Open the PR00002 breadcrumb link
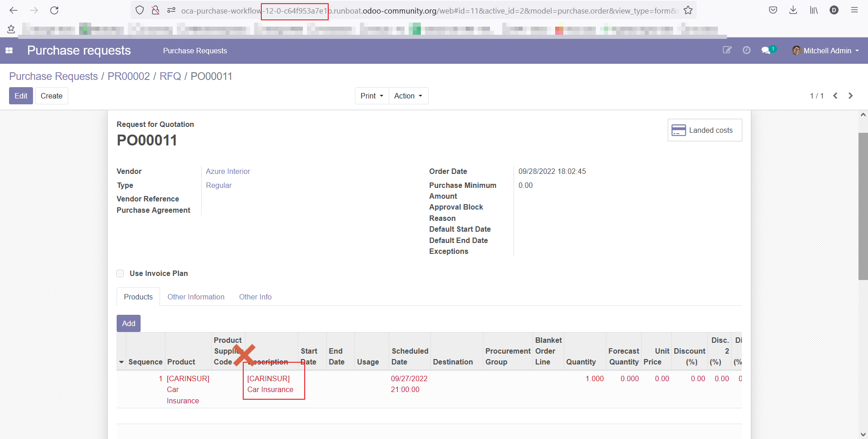The image size is (868, 439). [x=128, y=76]
